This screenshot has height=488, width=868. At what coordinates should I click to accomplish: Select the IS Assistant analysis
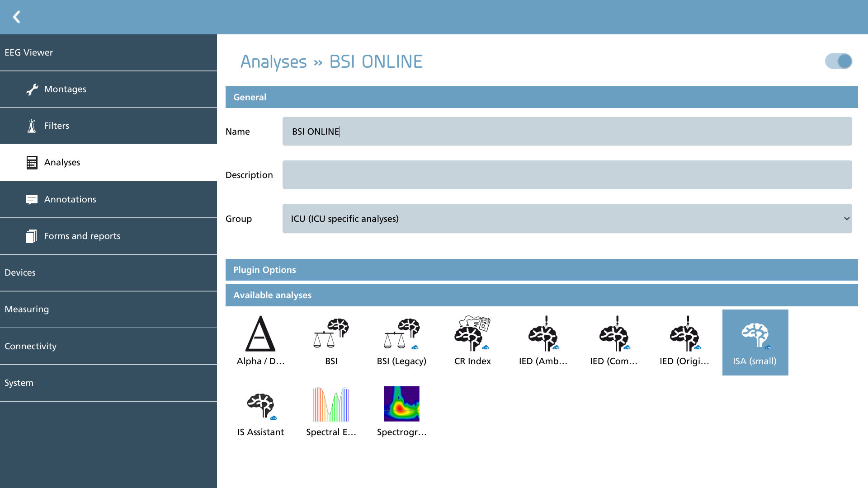click(260, 413)
